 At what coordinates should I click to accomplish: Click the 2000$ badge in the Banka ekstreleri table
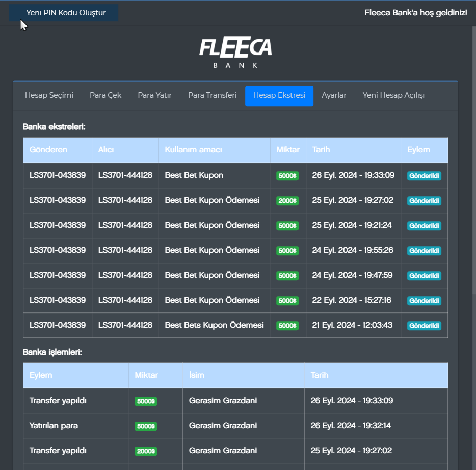(x=287, y=201)
